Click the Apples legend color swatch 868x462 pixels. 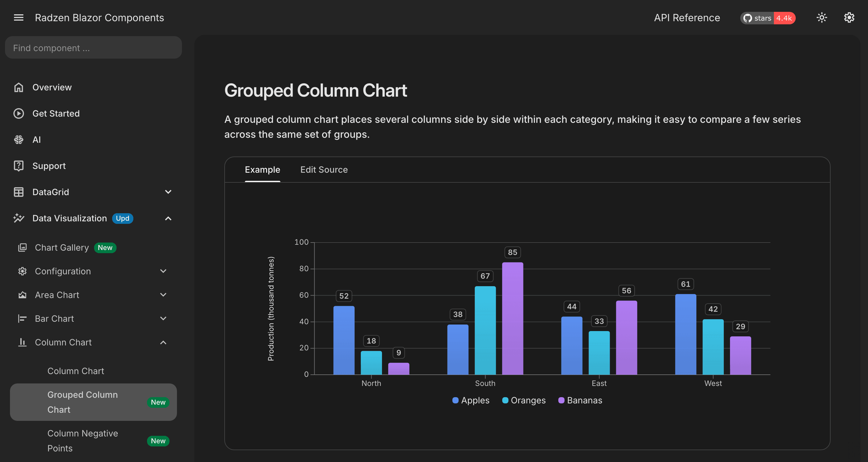coord(455,400)
